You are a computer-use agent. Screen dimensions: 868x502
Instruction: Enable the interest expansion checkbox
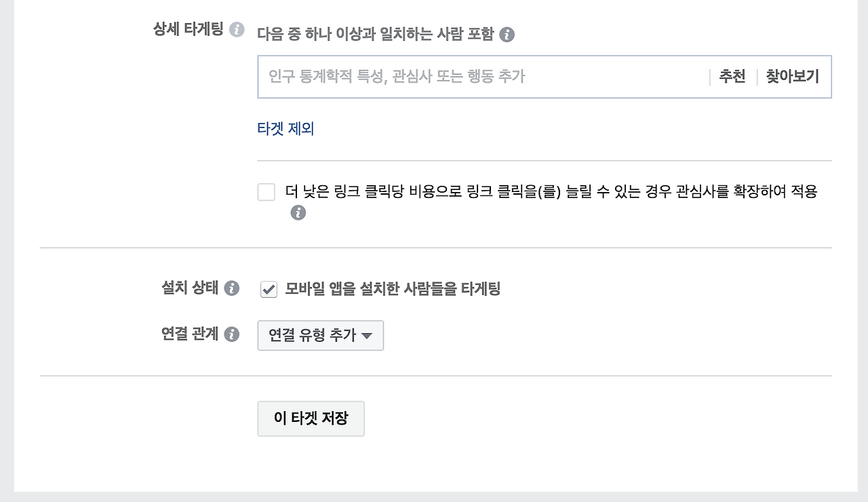[266, 193]
